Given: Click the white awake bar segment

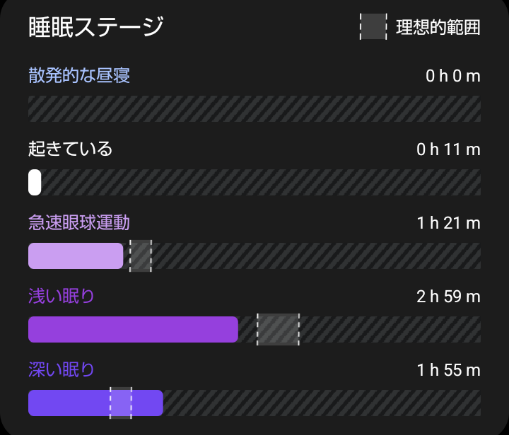Looking at the screenshot, I should coord(35,182).
